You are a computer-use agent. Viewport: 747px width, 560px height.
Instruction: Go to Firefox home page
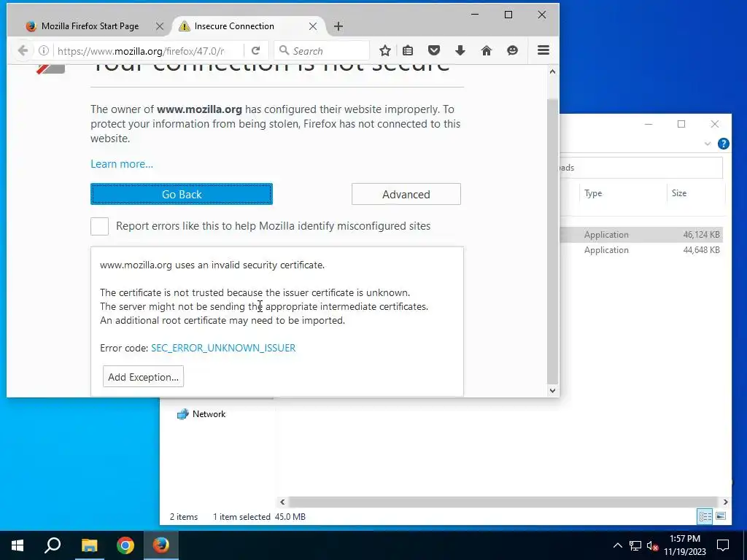(x=486, y=50)
